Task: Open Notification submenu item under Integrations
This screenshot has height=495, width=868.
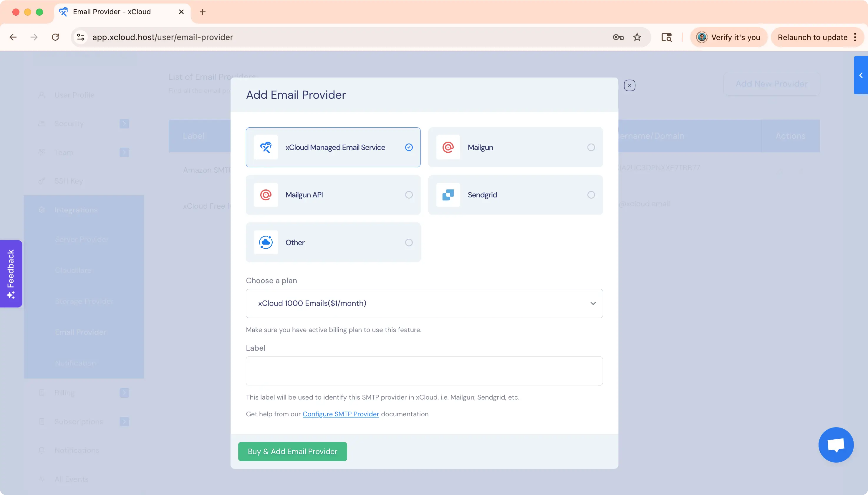Action: pos(75,363)
